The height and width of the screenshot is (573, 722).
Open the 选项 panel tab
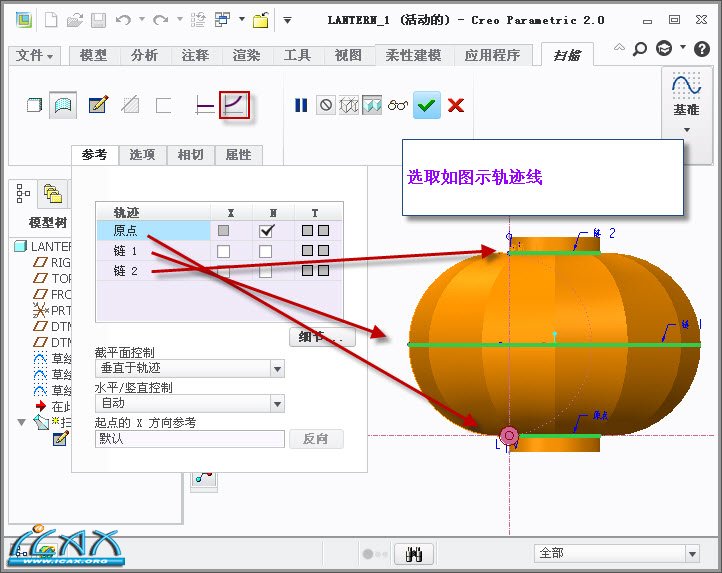142,155
